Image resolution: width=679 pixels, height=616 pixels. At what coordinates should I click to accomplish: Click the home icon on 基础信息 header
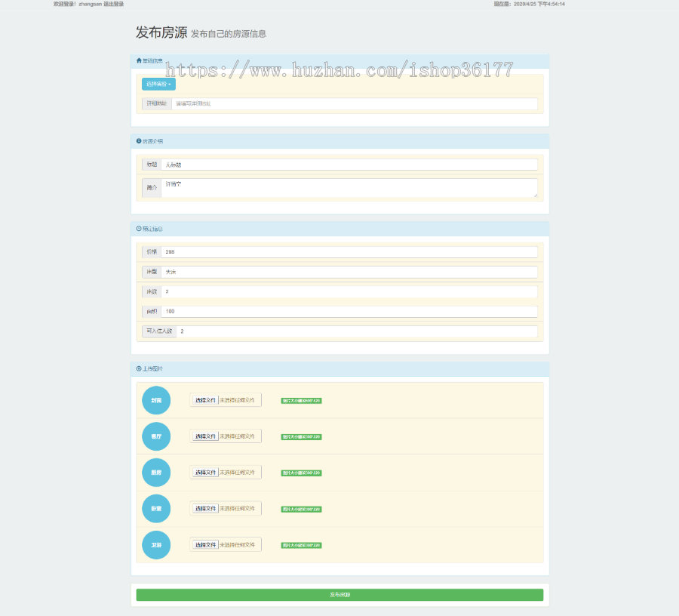(138, 58)
